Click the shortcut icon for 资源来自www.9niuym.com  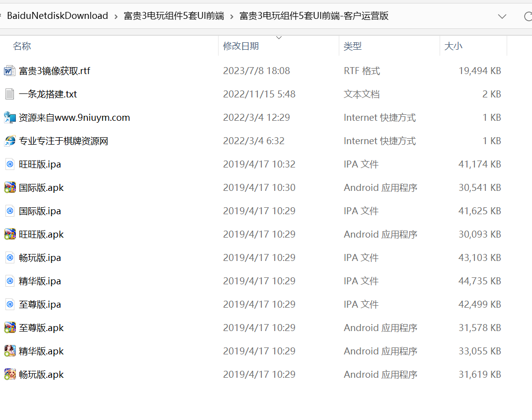(9, 118)
